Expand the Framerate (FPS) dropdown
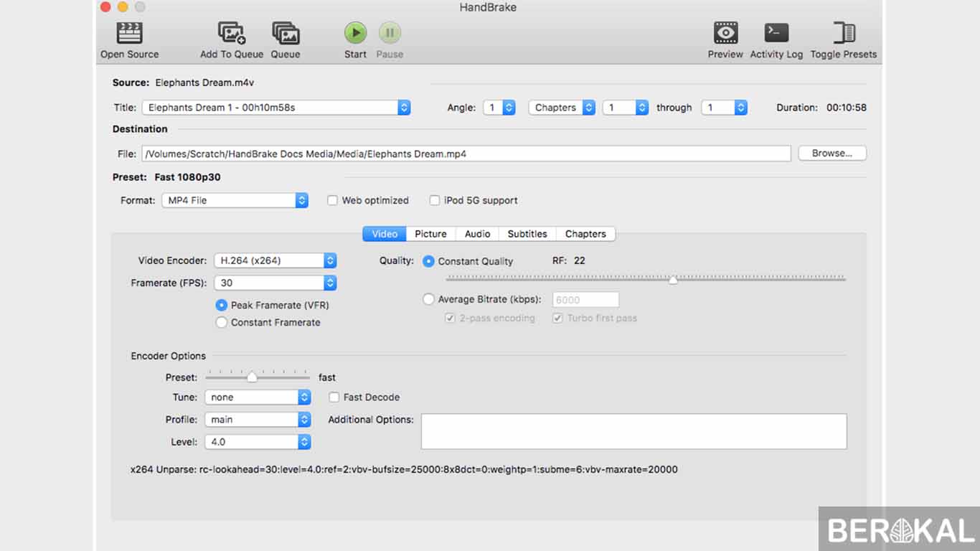This screenshot has width=980, height=551. tap(275, 283)
